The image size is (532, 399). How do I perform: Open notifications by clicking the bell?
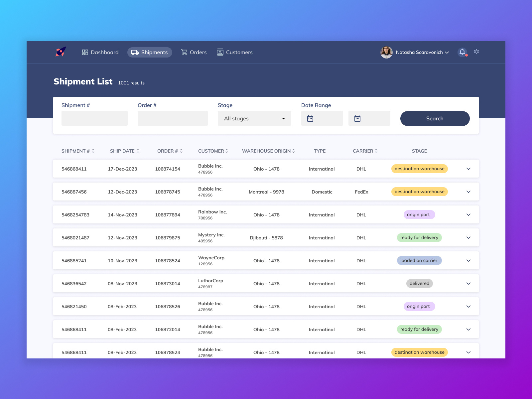[462, 52]
